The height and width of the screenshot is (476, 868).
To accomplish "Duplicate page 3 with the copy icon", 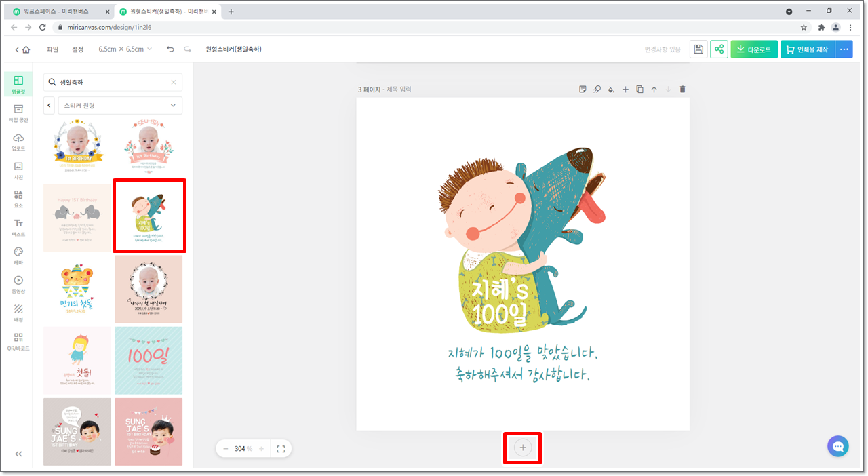I will [639, 89].
